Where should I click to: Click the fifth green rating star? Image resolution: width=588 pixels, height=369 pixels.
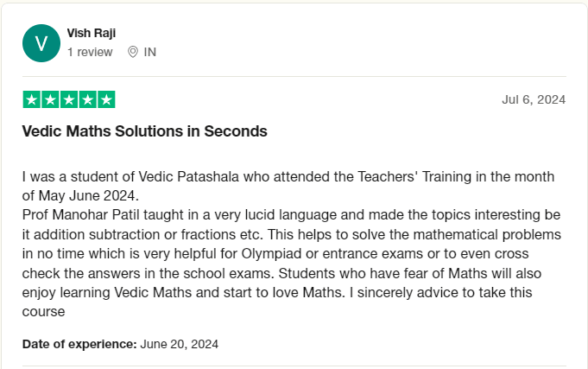(x=106, y=99)
